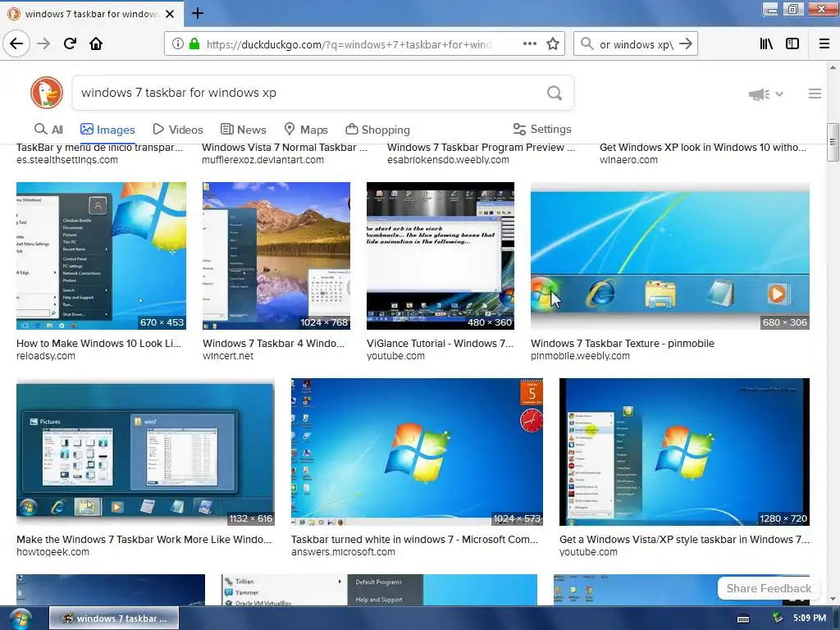Open 'How to Make Windows 10 Look Li...' link
The height and width of the screenshot is (630, 840).
98,344
